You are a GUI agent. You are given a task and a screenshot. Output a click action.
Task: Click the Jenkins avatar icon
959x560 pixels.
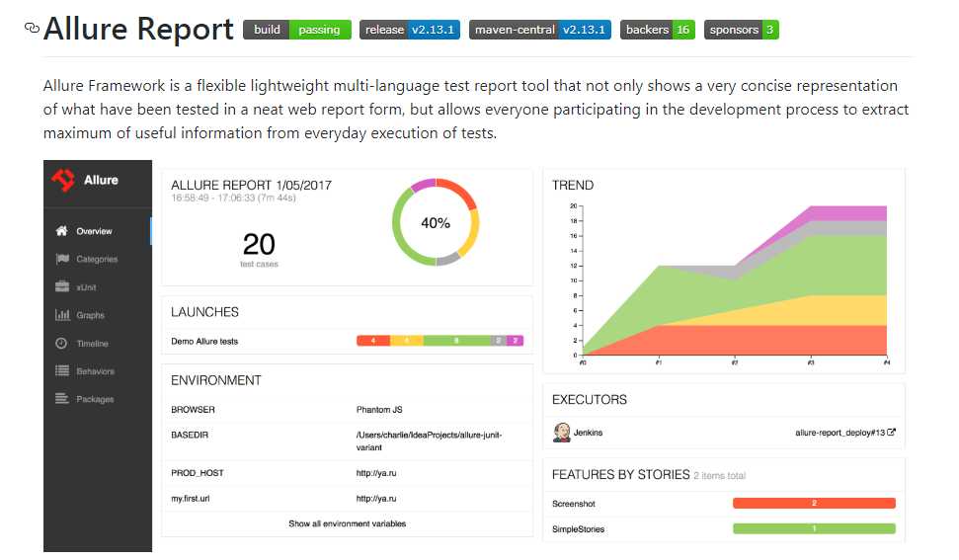(561, 433)
